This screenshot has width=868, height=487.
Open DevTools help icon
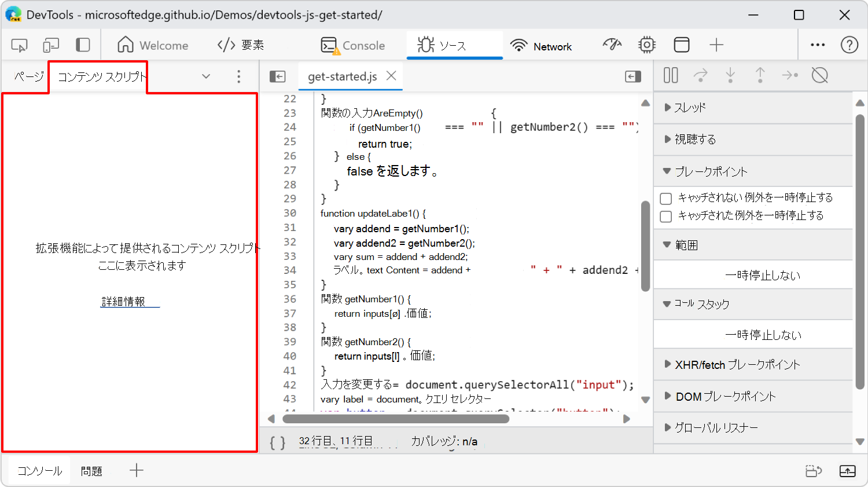coord(849,45)
